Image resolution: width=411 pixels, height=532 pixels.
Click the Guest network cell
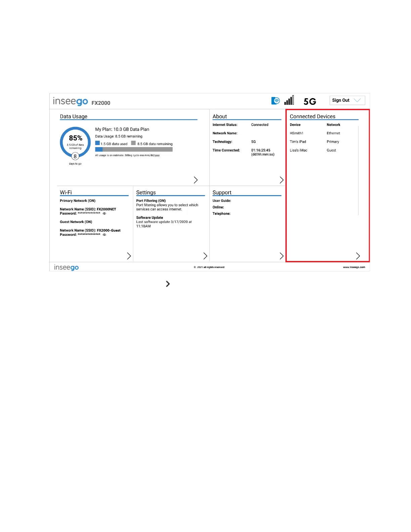tap(331, 150)
